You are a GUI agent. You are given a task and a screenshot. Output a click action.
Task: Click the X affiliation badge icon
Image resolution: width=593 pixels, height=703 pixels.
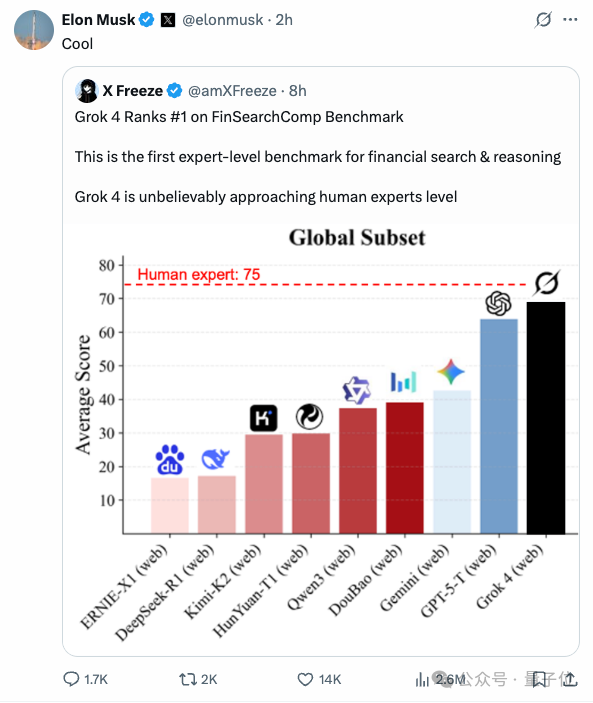pyautogui.click(x=168, y=20)
